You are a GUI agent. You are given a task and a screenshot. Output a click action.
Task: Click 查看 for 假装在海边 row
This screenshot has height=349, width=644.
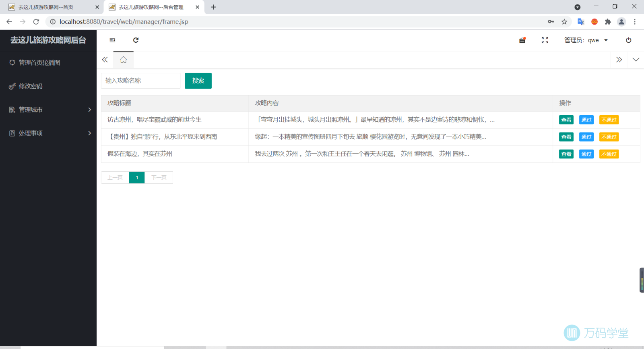[566, 154]
